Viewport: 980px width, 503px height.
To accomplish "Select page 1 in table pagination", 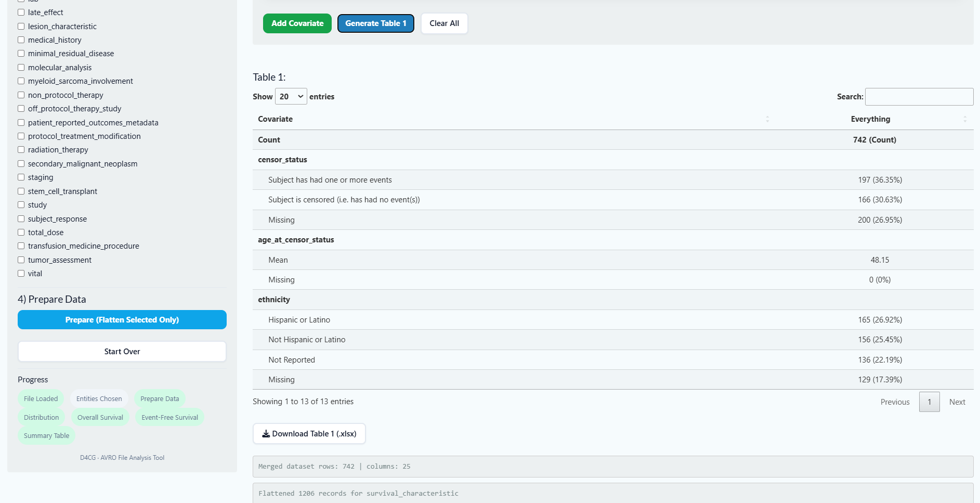I will tap(929, 402).
